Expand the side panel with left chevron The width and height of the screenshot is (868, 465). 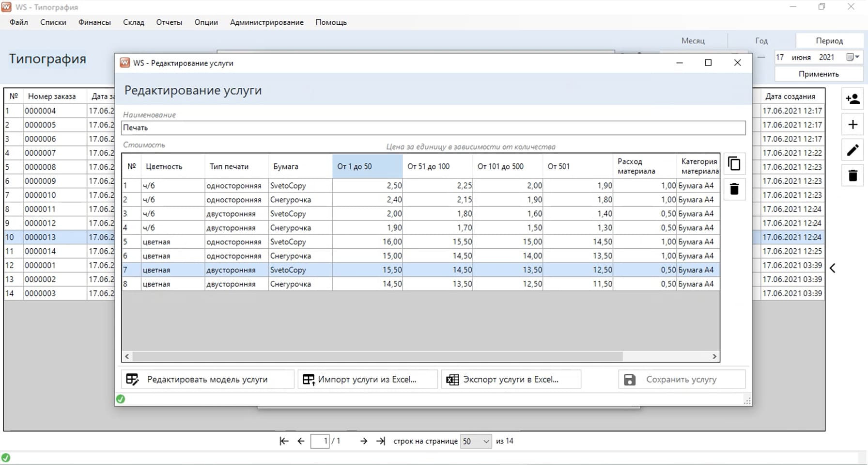(833, 268)
